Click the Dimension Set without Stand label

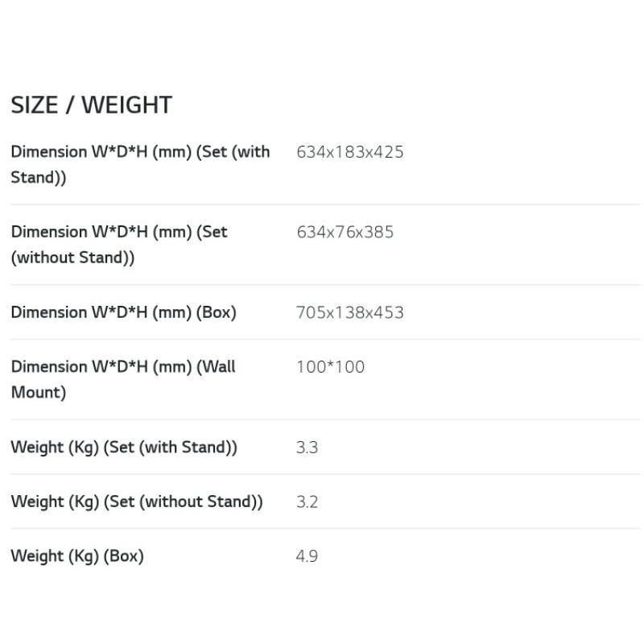click(x=119, y=245)
